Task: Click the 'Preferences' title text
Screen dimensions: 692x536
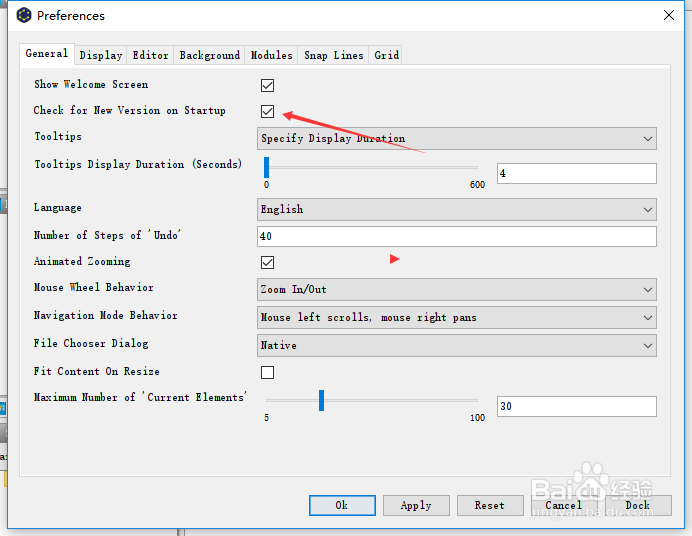Action: point(71,16)
